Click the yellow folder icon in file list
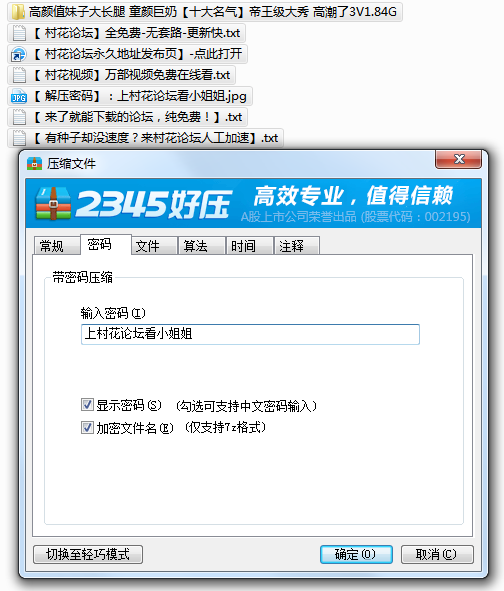This screenshot has width=504, height=591. tap(18, 12)
